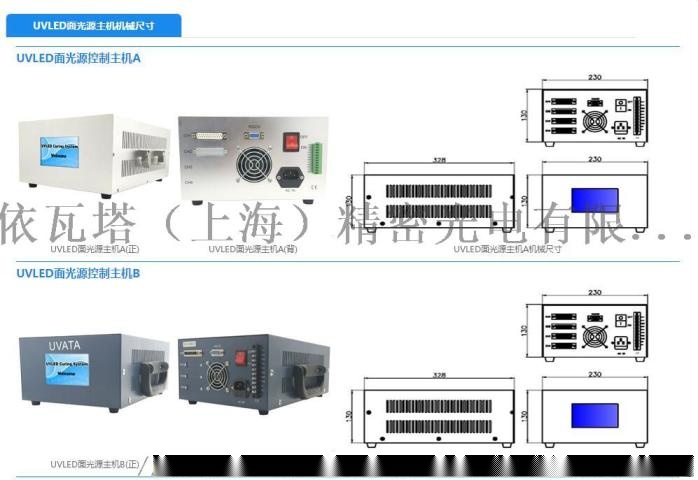Click caption UVLED面光源主机A机械尺寸
The image size is (698, 480).
(507, 249)
